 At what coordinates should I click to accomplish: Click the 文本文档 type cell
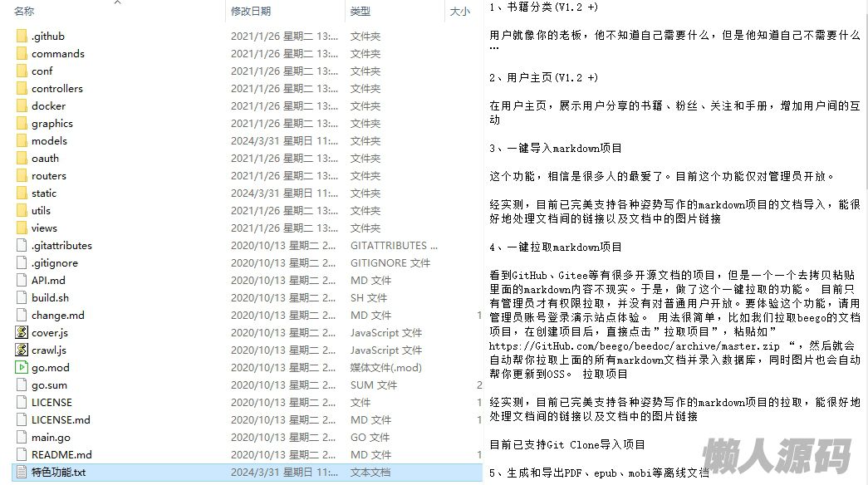point(370,473)
